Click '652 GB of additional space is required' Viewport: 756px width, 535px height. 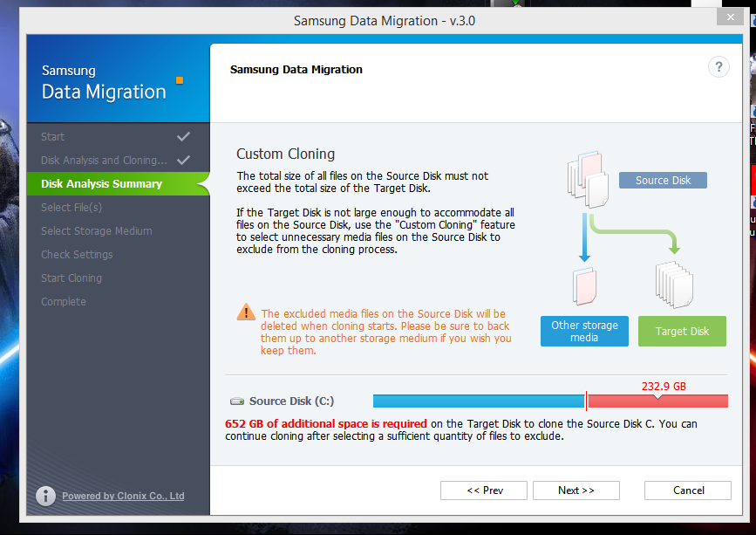coord(326,424)
